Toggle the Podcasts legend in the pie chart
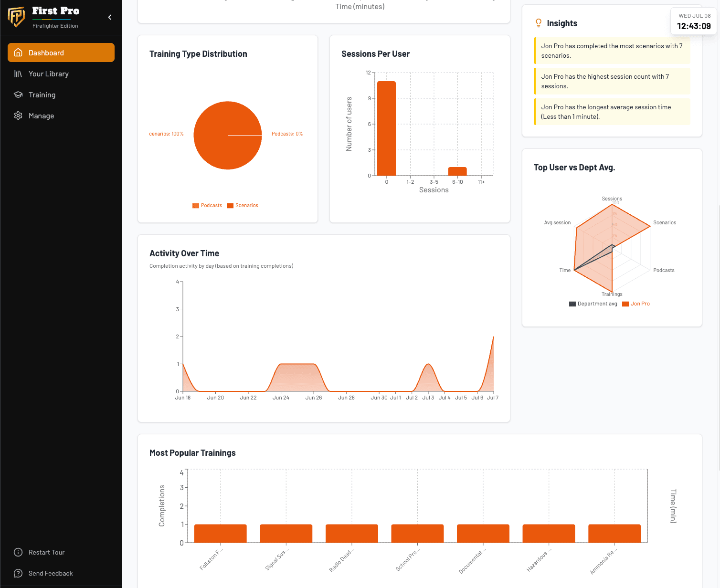This screenshot has height=588, width=720. (207, 205)
